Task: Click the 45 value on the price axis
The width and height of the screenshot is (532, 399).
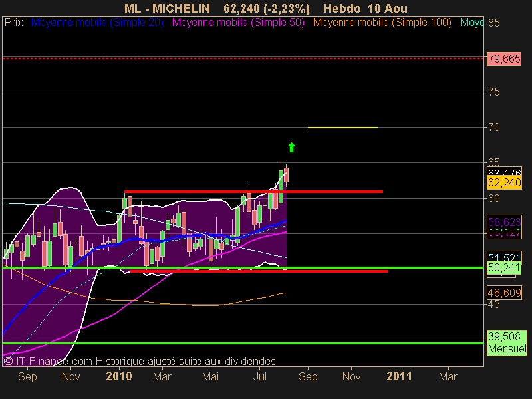Action: click(x=494, y=304)
